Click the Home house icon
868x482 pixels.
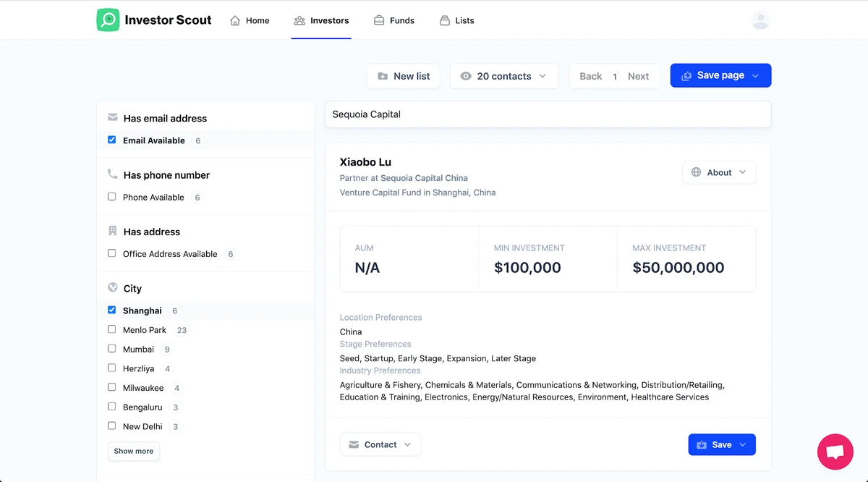[235, 20]
